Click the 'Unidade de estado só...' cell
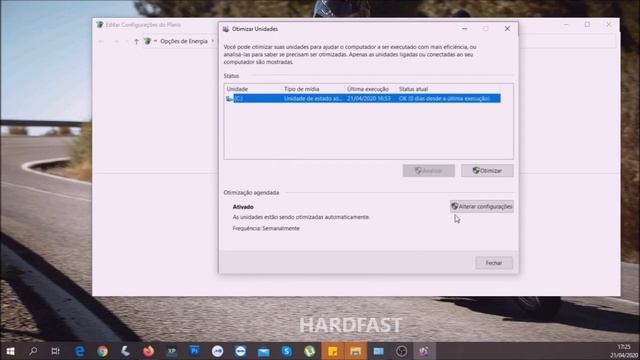This screenshot has height=360, width=640. 313,98
